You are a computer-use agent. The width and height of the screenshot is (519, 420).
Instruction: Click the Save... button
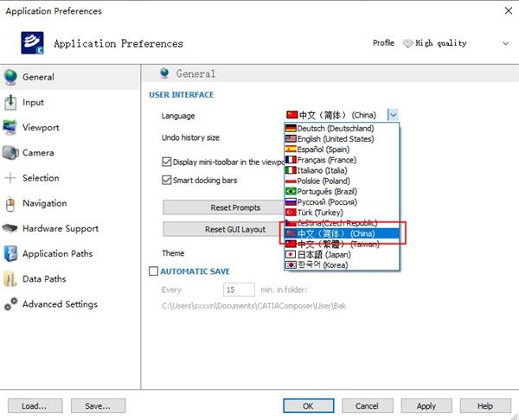[x=98, y=406]
